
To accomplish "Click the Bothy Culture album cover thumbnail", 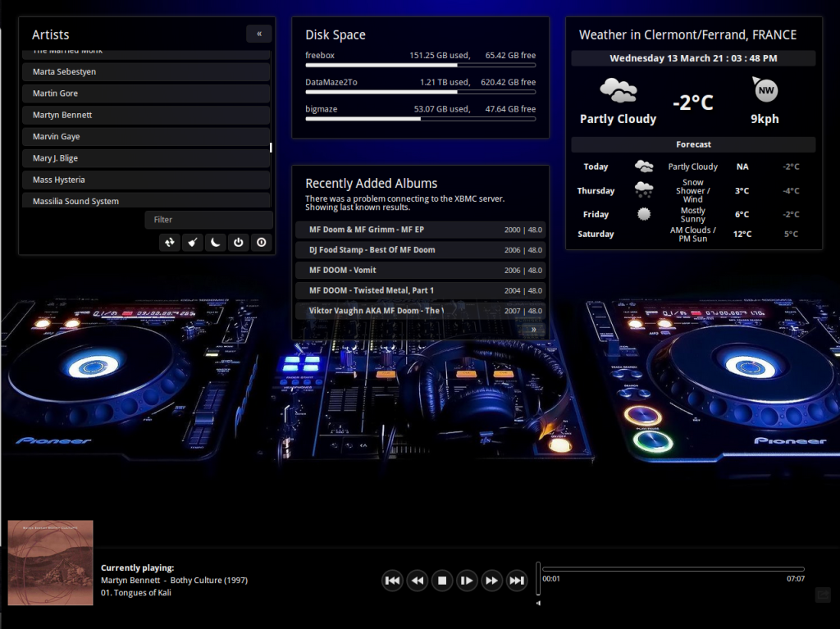I will (50, 563).
